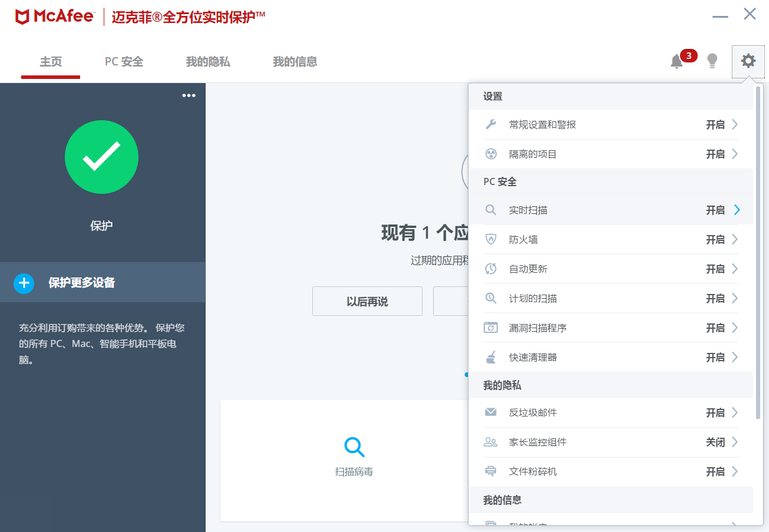
Task: Click the settings gear icon
Action: (748, 61)
